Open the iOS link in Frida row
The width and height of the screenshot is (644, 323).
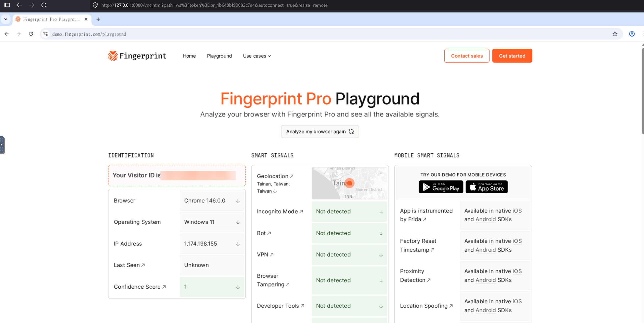click(517, 211)
